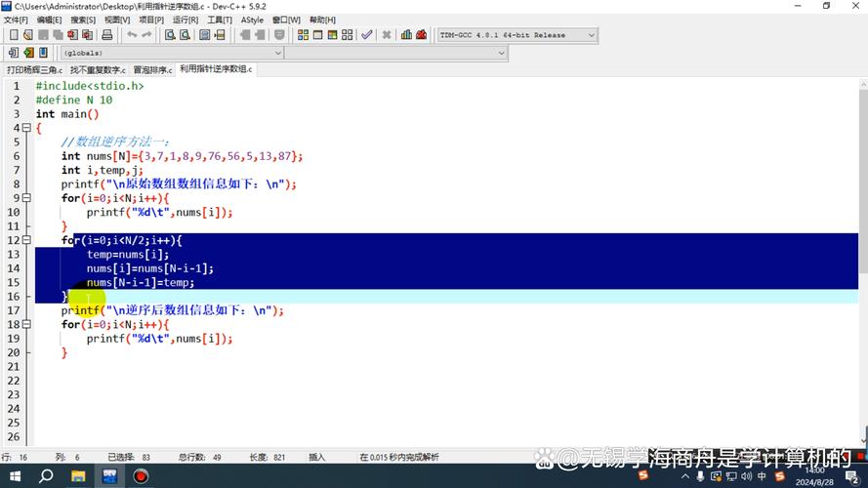Click the Undo arrow icon
Screen dimensions: 868x488
tap(129, 35)
